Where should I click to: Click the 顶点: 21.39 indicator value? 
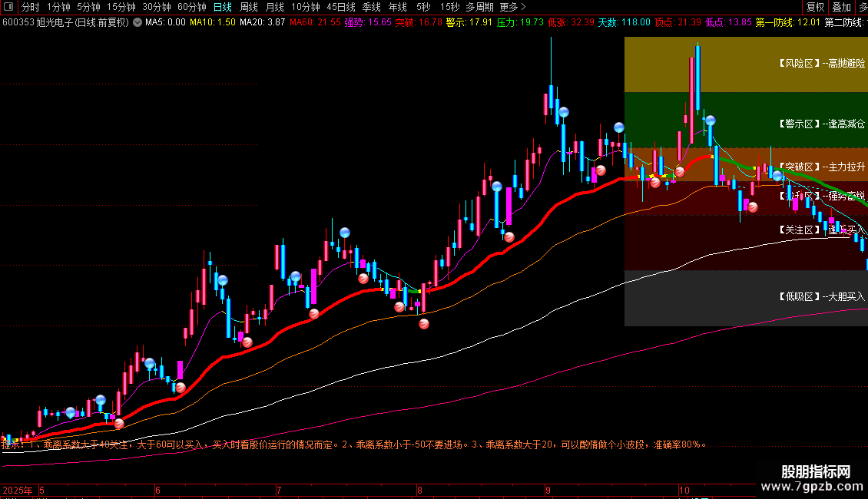coord(678,23)
